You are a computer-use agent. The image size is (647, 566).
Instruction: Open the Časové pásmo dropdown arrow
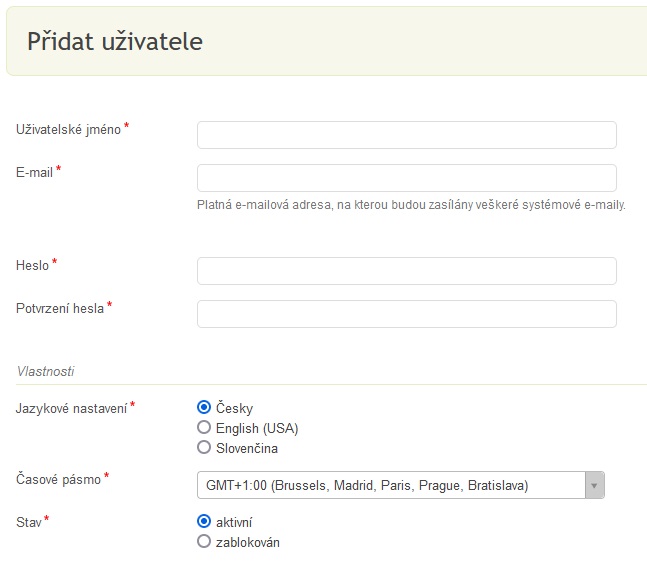595,485
